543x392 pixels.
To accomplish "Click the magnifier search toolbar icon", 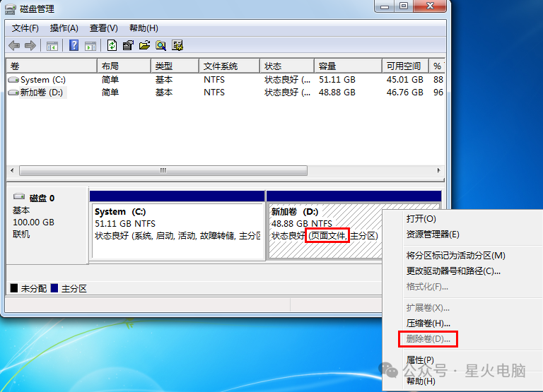I will pos(161,46).
